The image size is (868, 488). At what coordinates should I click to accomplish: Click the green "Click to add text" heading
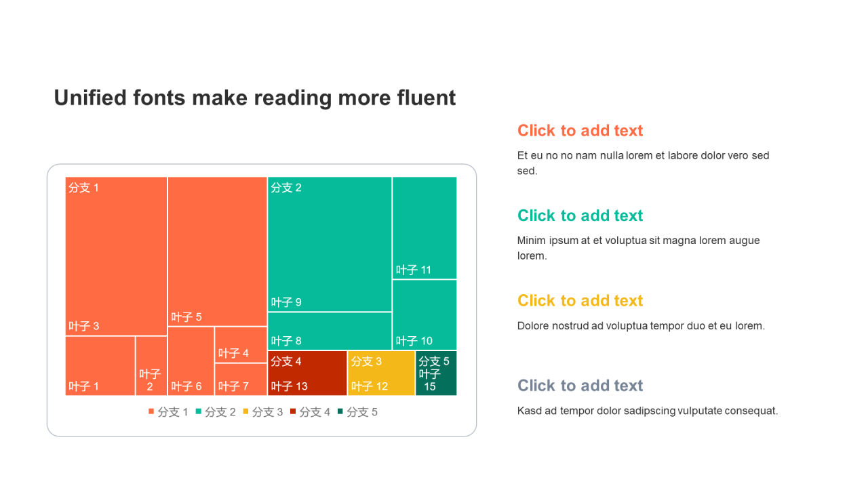tap(580, 216)
